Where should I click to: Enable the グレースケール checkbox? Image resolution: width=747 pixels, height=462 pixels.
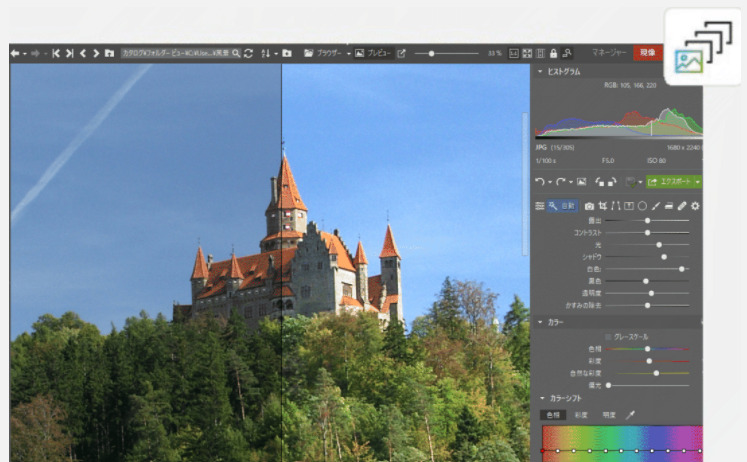tap(607, 337)
